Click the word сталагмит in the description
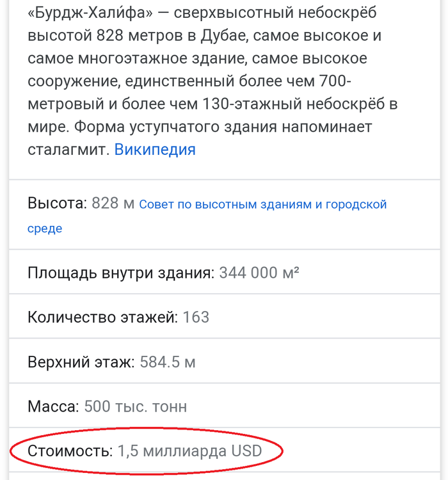Image resolution: width=448 pixels, height=480 pixels. [68, 150]
